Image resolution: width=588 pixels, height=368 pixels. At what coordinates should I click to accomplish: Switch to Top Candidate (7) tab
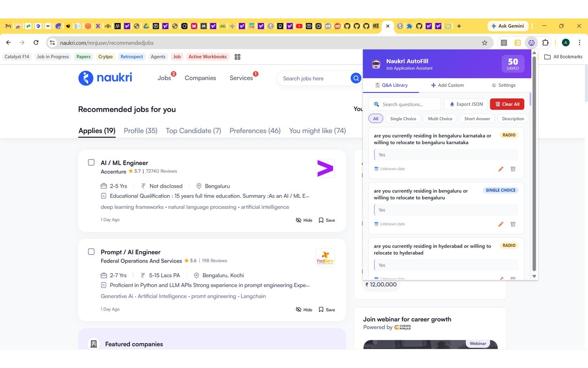[x=193, y=131]
